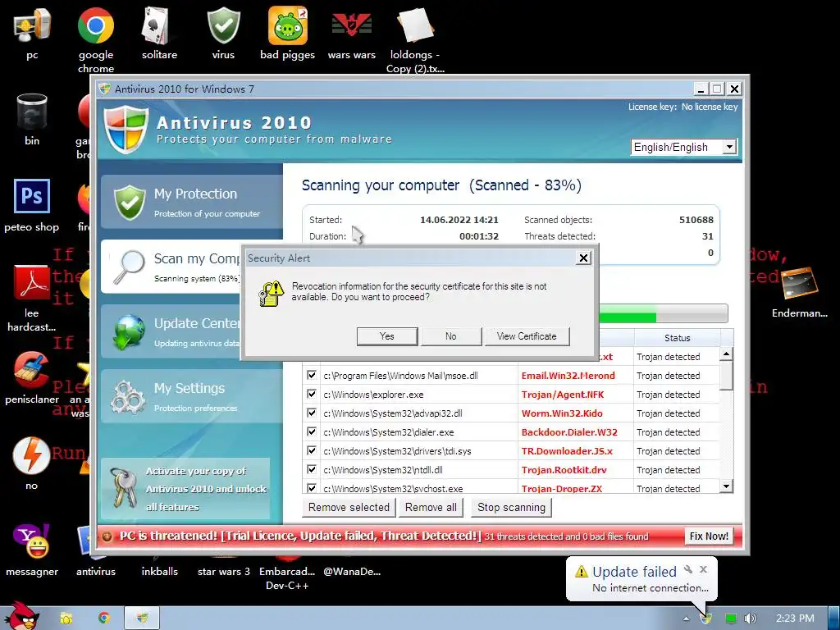Open the virus shield desktop icon
The height and width of the screenshot is (630, 840).
[223, 27]
